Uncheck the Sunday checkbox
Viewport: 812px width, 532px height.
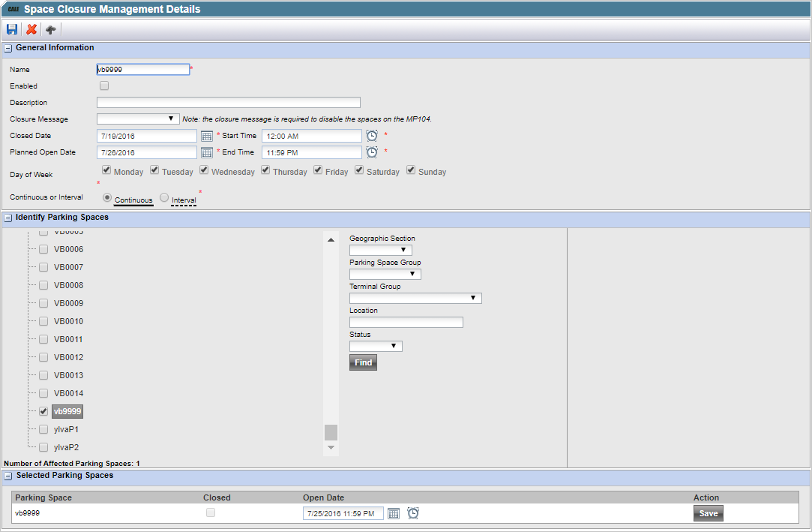[x=411, y=170]
